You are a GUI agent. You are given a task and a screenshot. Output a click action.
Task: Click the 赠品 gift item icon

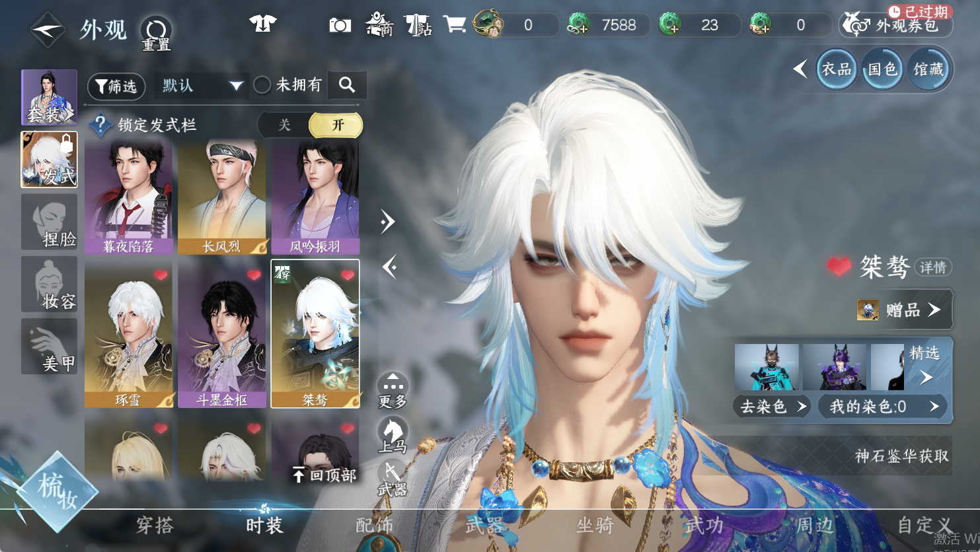868,310
